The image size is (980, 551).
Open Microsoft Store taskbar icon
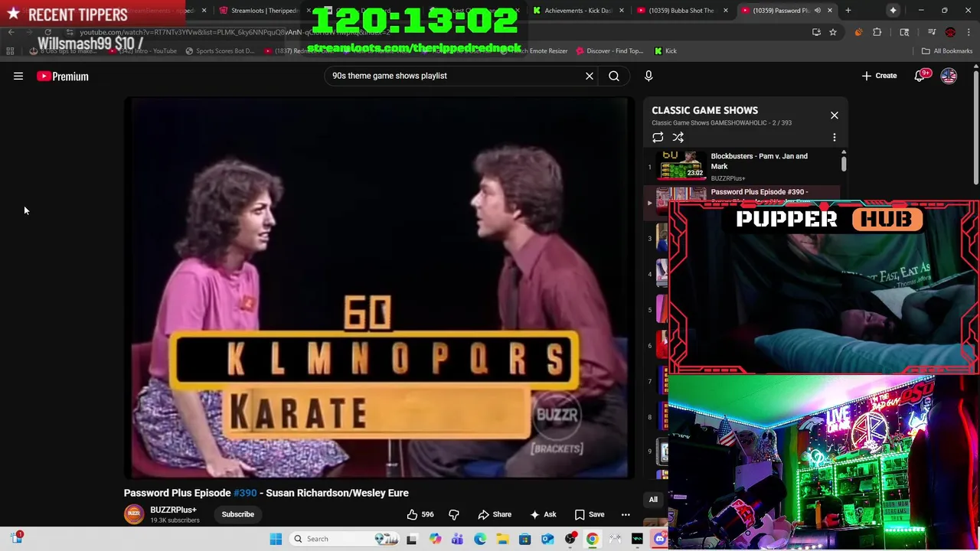(x=524, y=540)
